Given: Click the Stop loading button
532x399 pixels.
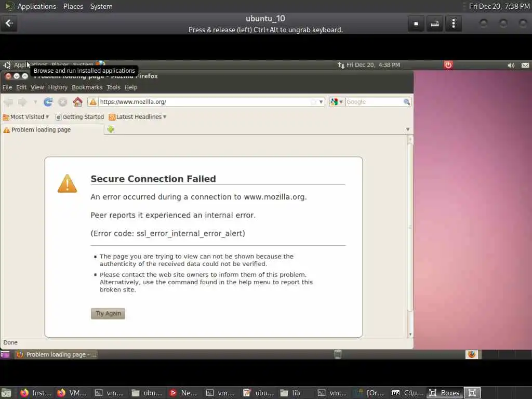Looking at the screenshot, I should coord(62,102).
